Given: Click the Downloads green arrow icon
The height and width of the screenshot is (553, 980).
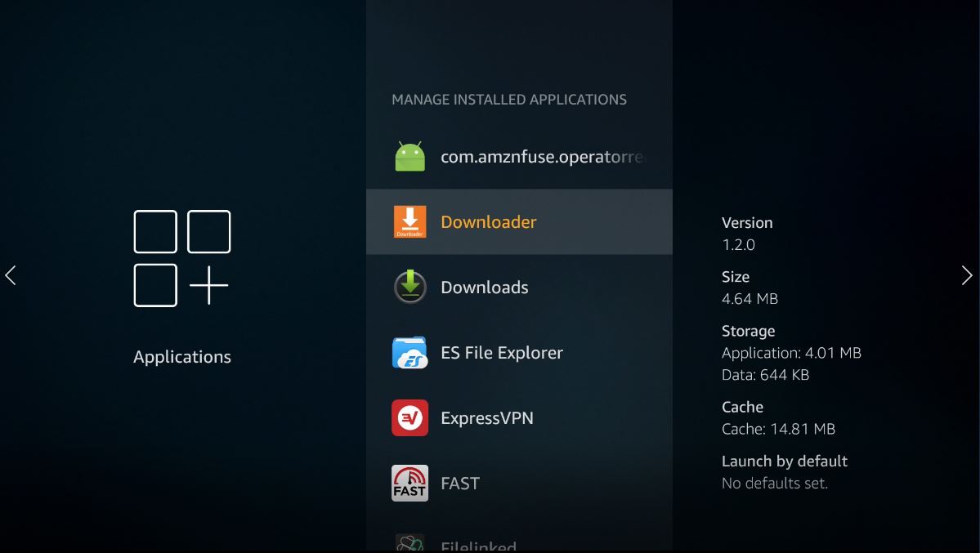Looking at the screenshot, I should tap(410, 287).
